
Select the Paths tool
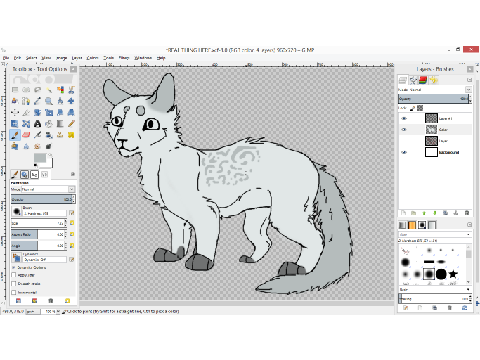pyautogui.click(x=26, y=101)
